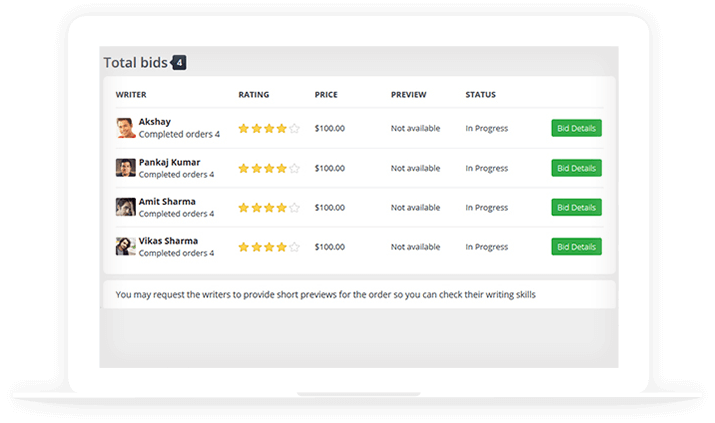This screenshot has height=423, width=715.
Task: Click 'In Progress' status in Vikas Sharma's row
Action: (487, 247)
